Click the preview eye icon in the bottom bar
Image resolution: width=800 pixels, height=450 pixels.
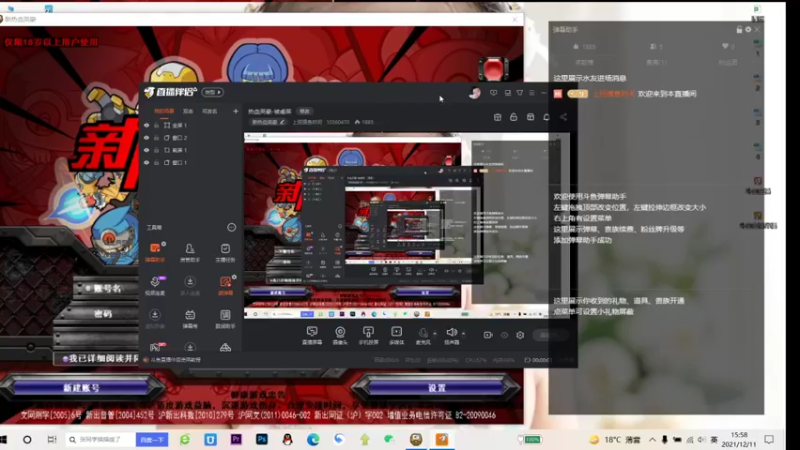tap(504, 335)
